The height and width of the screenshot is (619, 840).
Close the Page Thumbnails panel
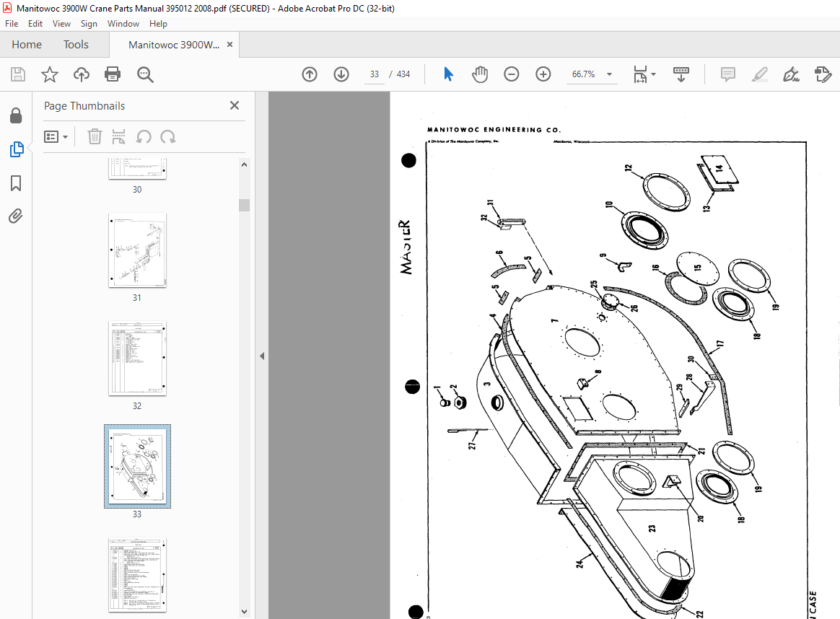pos(235,105)
